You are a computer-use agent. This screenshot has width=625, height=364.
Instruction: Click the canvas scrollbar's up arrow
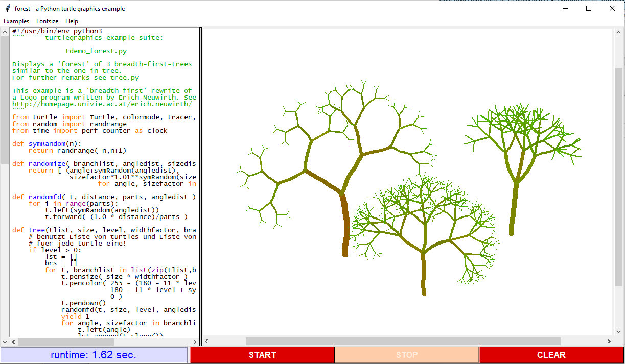tap(618, 33)
